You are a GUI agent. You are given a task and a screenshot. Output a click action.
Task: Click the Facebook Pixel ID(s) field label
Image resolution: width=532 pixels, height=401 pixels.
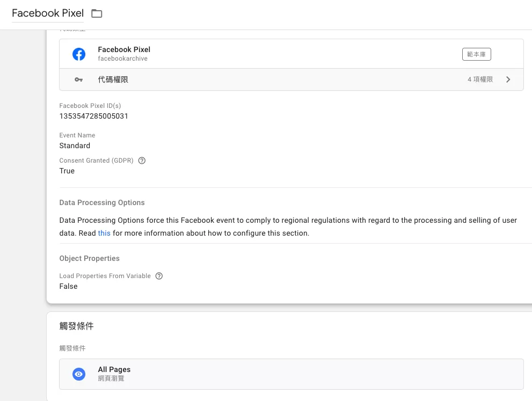tap(90, 106)
